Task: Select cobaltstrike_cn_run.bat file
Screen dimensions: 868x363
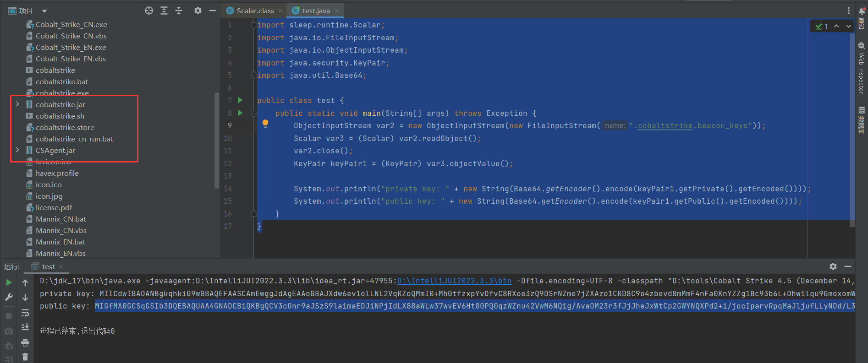Action: [74, 139]
